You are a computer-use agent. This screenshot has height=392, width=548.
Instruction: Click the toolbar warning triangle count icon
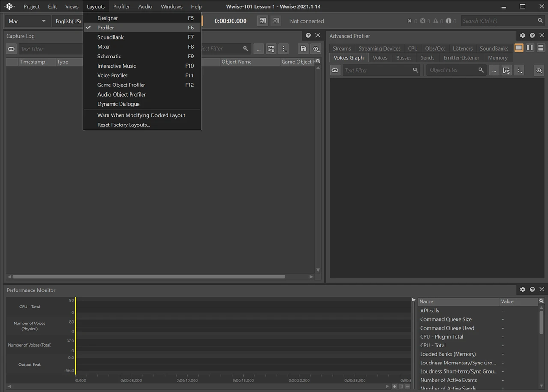coord(435,21)
